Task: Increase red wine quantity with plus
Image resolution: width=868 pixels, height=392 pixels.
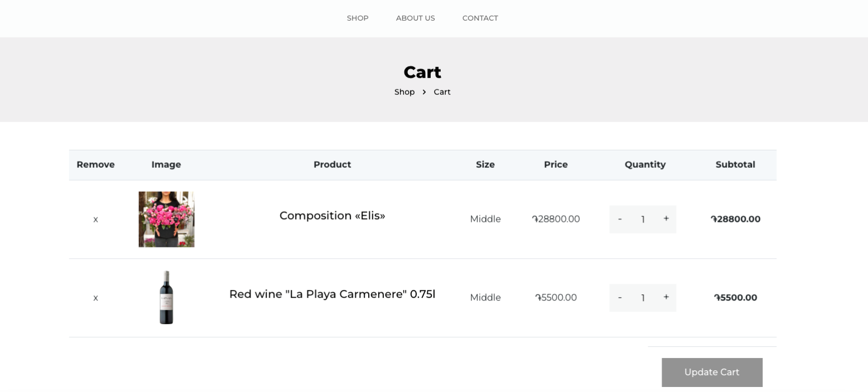Action: (666, 298)
